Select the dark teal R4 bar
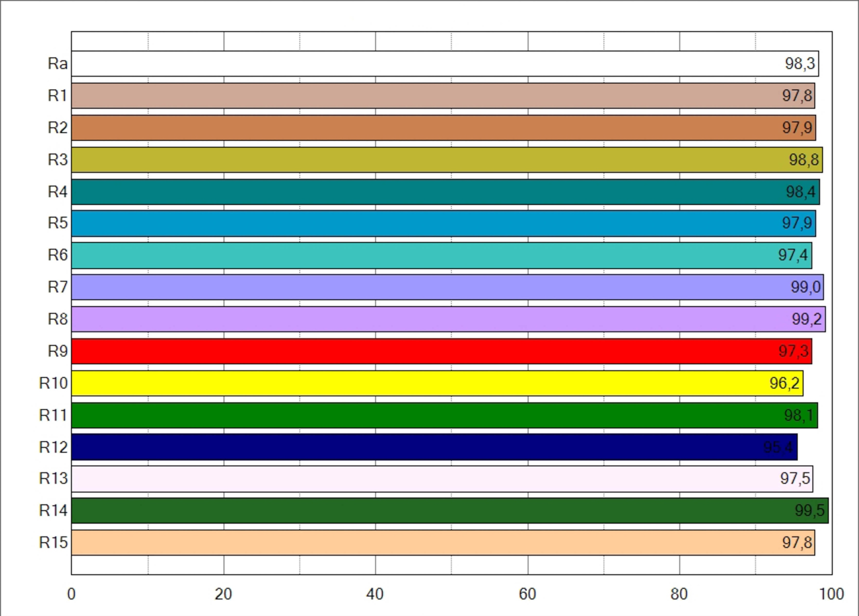859x616 pixels. [445, 192]
